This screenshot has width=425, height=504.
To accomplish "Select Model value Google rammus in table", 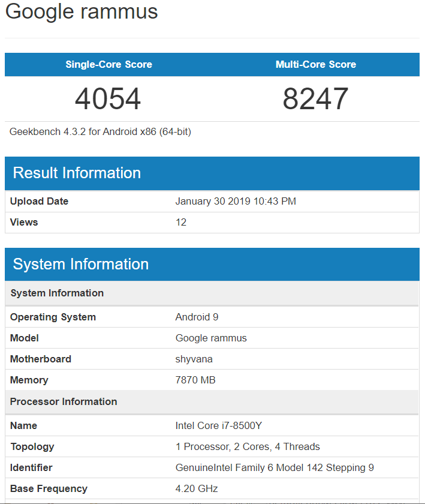I will click(211, 338).
